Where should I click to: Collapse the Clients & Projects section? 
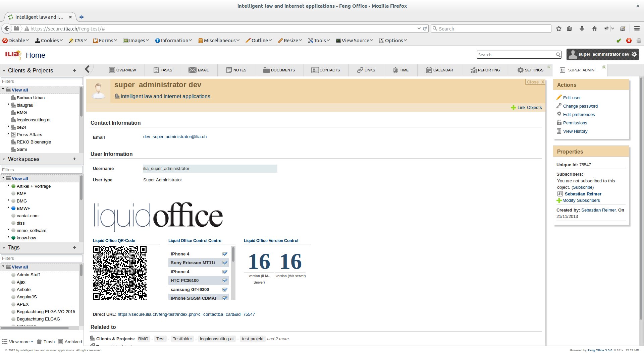click(x=3, y=70)
